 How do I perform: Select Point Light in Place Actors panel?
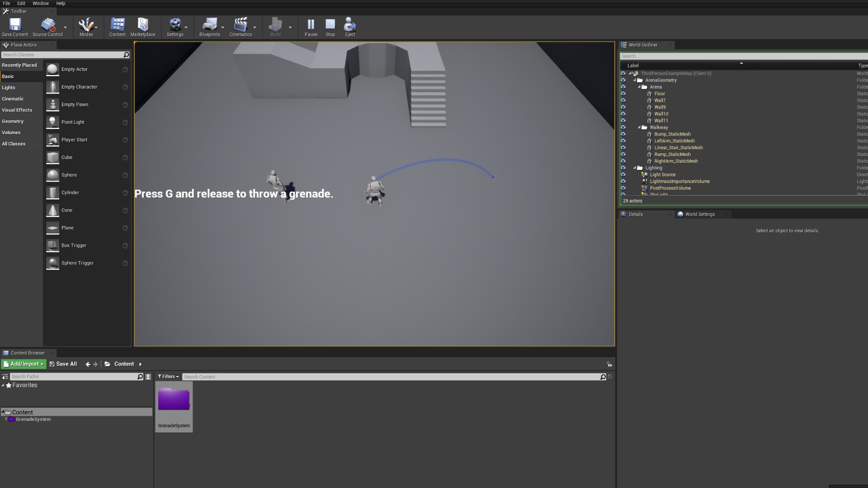[73, 122]
